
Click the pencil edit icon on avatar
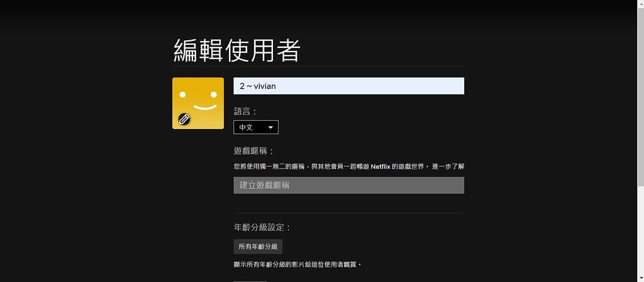coord(184,118)
